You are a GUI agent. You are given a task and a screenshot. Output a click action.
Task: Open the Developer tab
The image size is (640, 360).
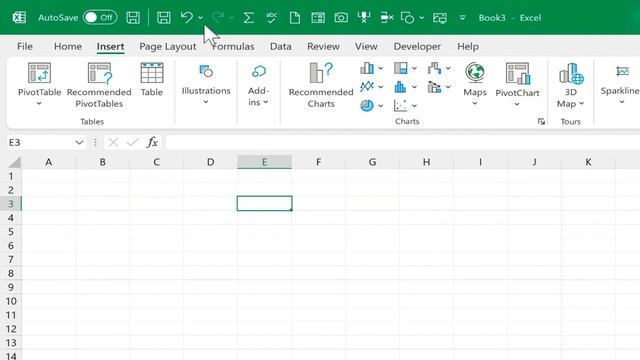coord(417,47)
